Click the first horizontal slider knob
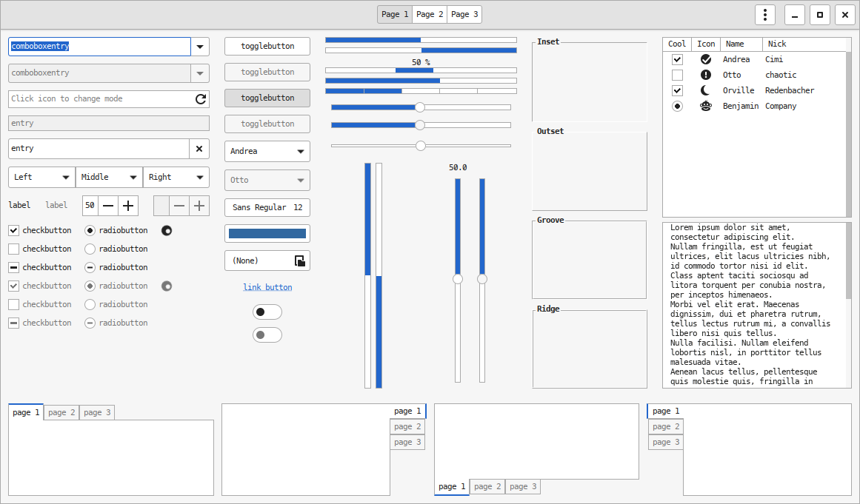This screenshot has height=504, width=860. [419, 107]
